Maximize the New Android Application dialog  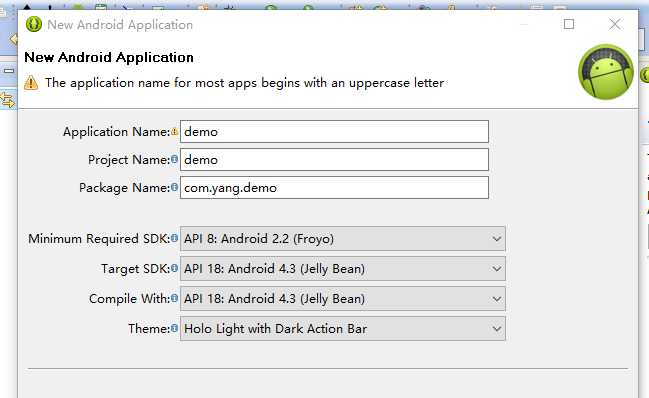[569, 24]
